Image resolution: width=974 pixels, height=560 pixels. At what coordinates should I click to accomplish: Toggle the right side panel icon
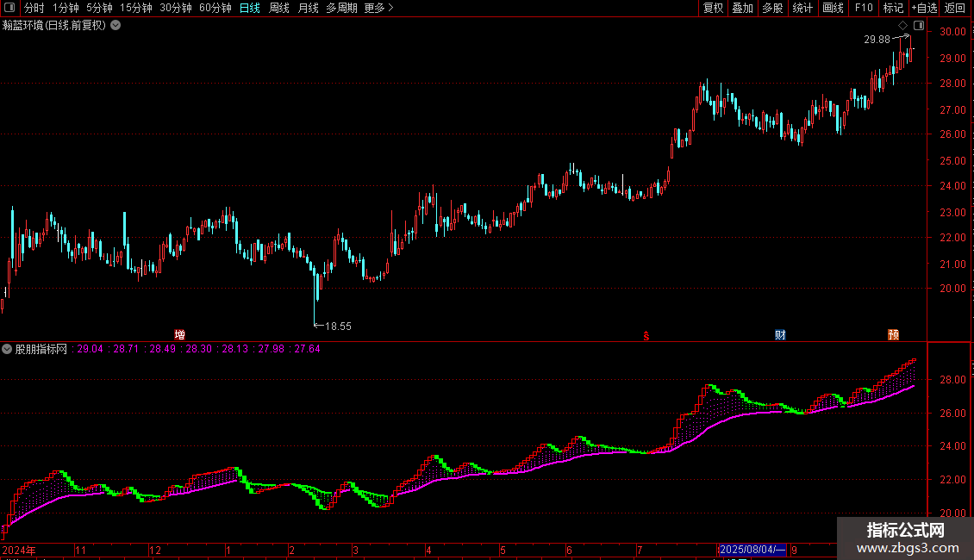click(x=919, y=26)
